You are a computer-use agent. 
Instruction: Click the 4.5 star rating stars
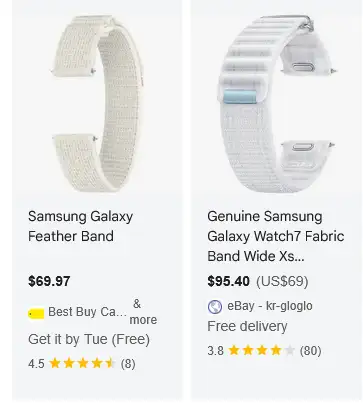(82, 363)
